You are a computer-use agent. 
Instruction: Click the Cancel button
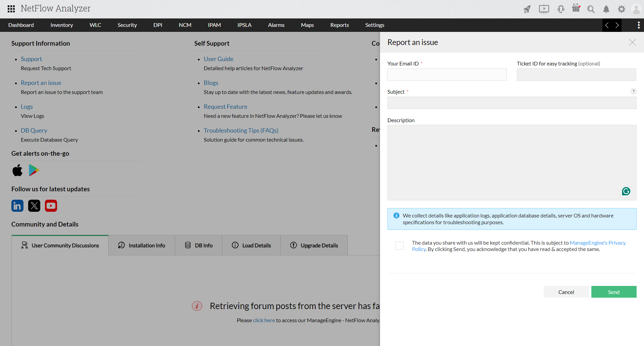tap(566, 292)
